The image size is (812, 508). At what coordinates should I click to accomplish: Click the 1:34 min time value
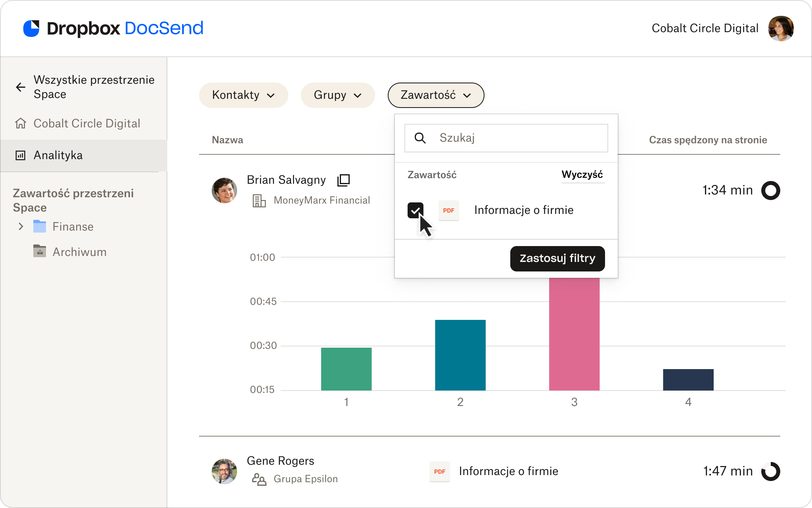pos(728,190)
